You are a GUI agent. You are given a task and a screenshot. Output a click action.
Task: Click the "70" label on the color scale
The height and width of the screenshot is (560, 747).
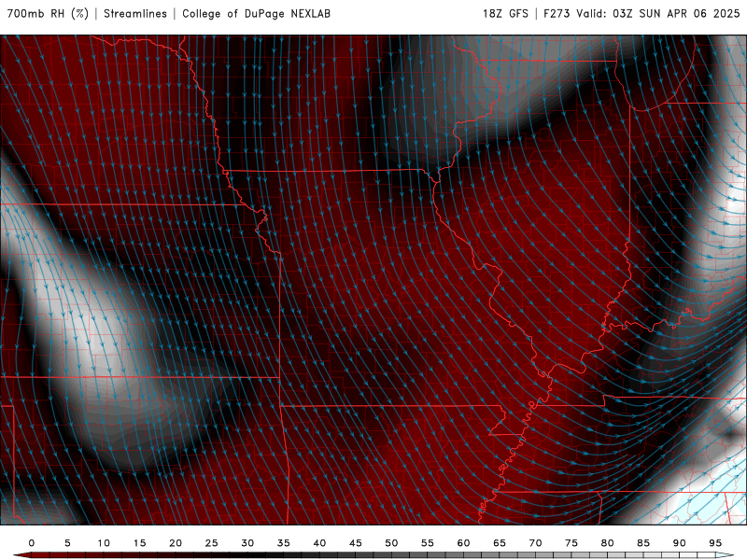[x=535, y=543]
